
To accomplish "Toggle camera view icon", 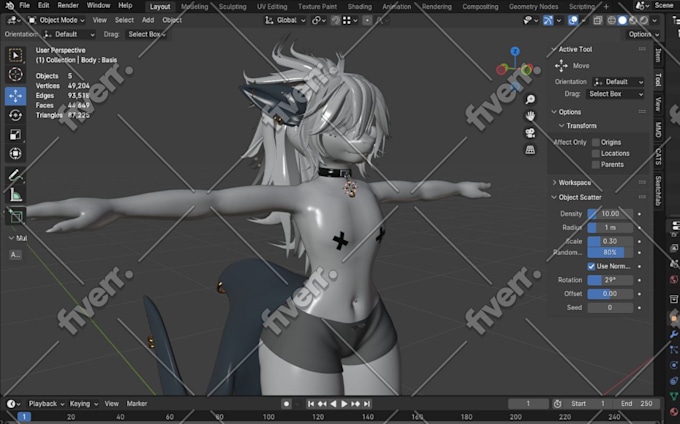I will tap(530, 133).
